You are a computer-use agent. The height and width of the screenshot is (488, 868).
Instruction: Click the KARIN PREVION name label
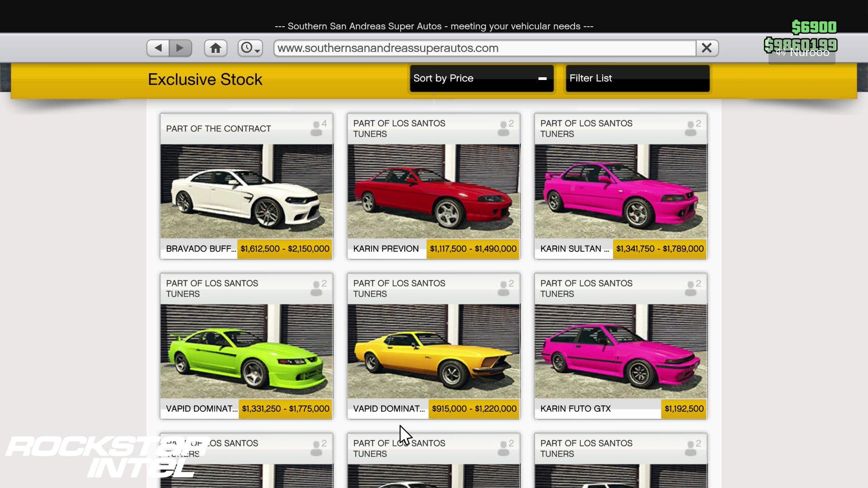386,249
